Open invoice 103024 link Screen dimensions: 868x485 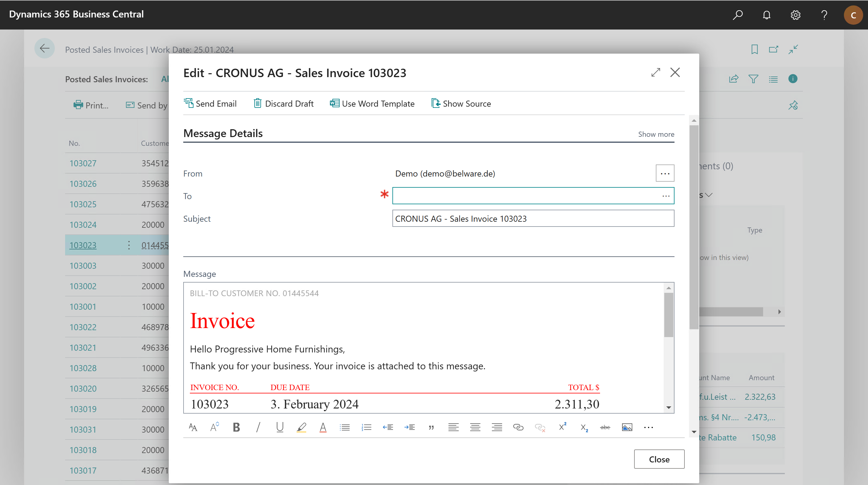tap(83, 225)
